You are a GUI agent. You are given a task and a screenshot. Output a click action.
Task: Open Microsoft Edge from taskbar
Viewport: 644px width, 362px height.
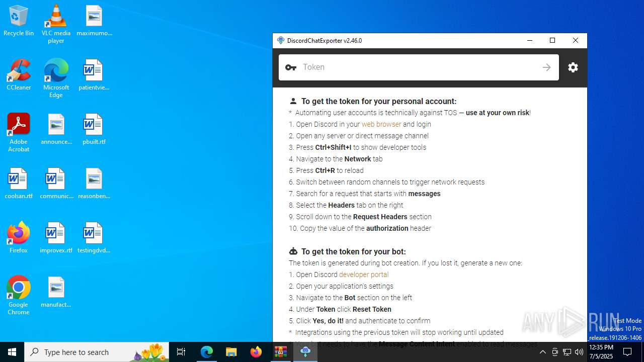click(x=207, y=352)
